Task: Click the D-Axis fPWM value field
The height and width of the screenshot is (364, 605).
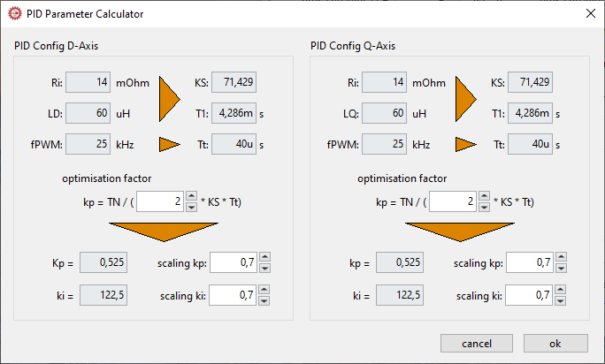Action: point(88,144)
